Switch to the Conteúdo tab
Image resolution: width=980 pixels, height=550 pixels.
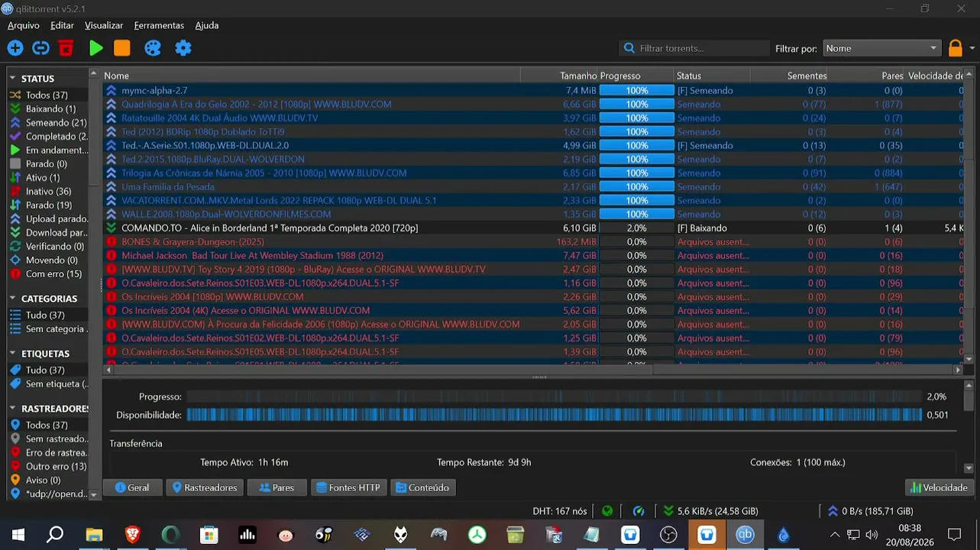[423, 487]
